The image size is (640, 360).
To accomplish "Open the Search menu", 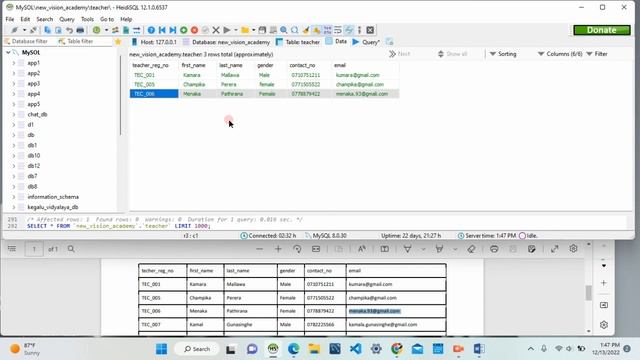I will pos(45,19).
